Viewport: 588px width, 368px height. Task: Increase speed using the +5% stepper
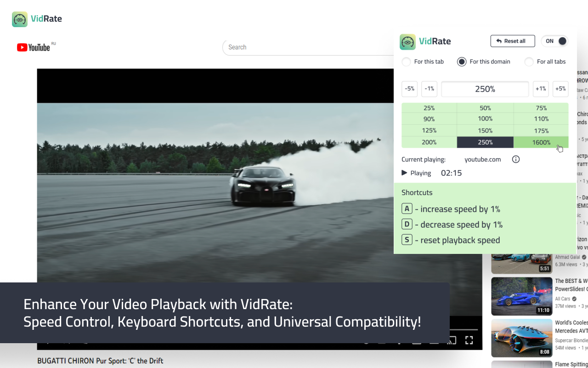coord(560,89)
